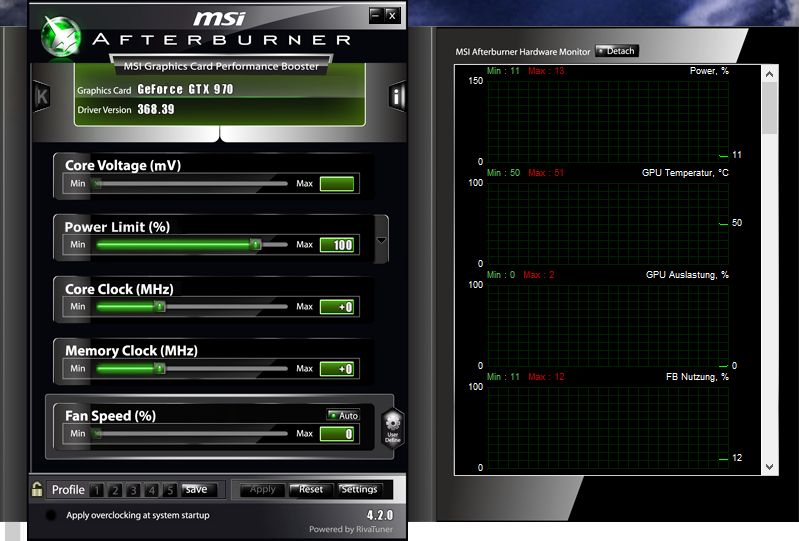Enable apply overclocking at system startup
The image size is (799, 541).
pos(51,515)
